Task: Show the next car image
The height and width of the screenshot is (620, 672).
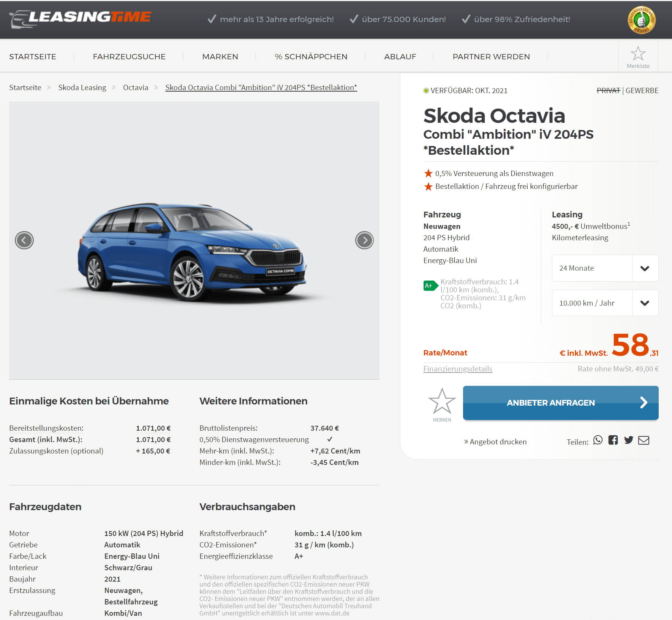Action: tap(364, 240)
